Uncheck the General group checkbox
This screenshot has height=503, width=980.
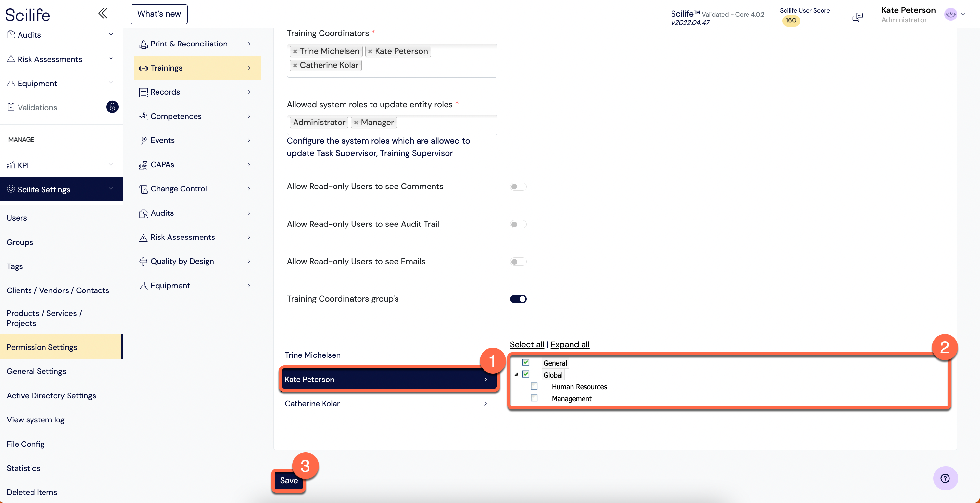(525, 362)
